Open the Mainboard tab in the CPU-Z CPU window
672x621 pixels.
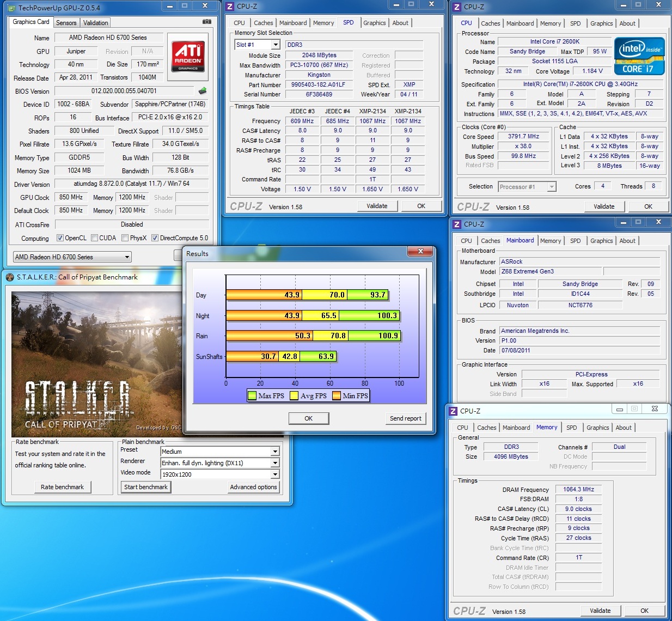point(520,23)
